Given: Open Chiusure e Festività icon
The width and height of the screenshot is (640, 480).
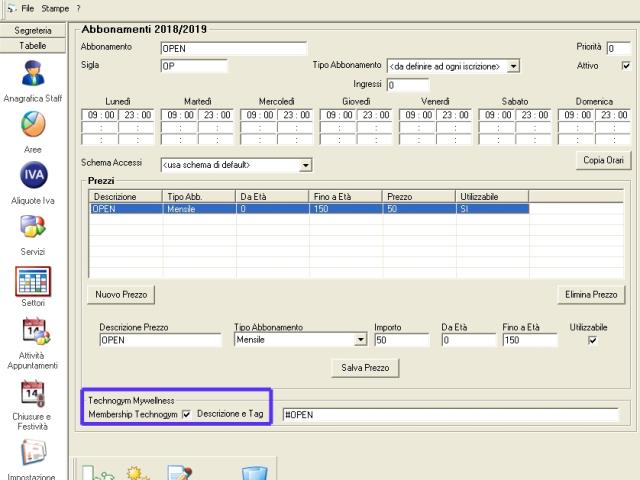Looking at the screenshot, I should (x=33, y=392).
